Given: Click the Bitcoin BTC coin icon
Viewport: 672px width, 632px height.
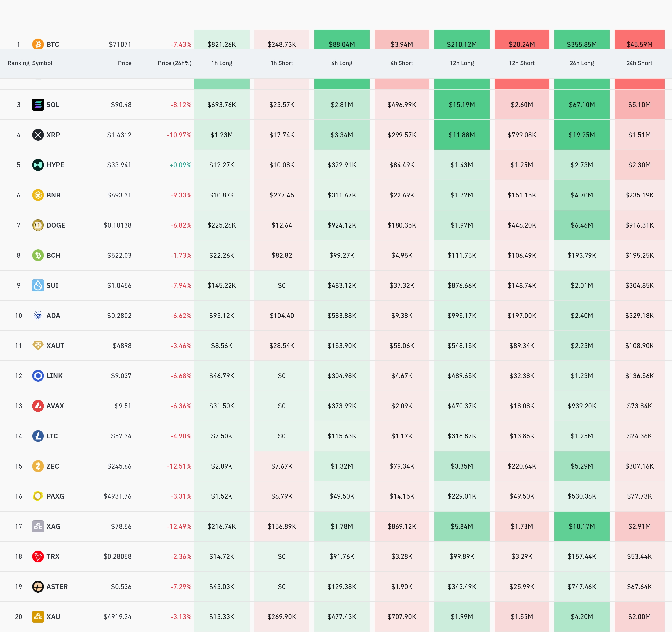Looking at the screenshot, I should click(38, 44).
